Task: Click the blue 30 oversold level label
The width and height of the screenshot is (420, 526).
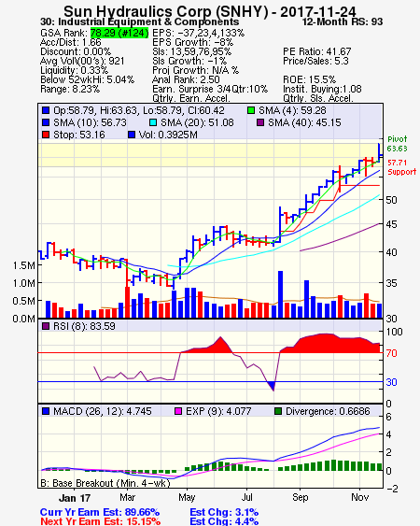Action: pos(391,382)
